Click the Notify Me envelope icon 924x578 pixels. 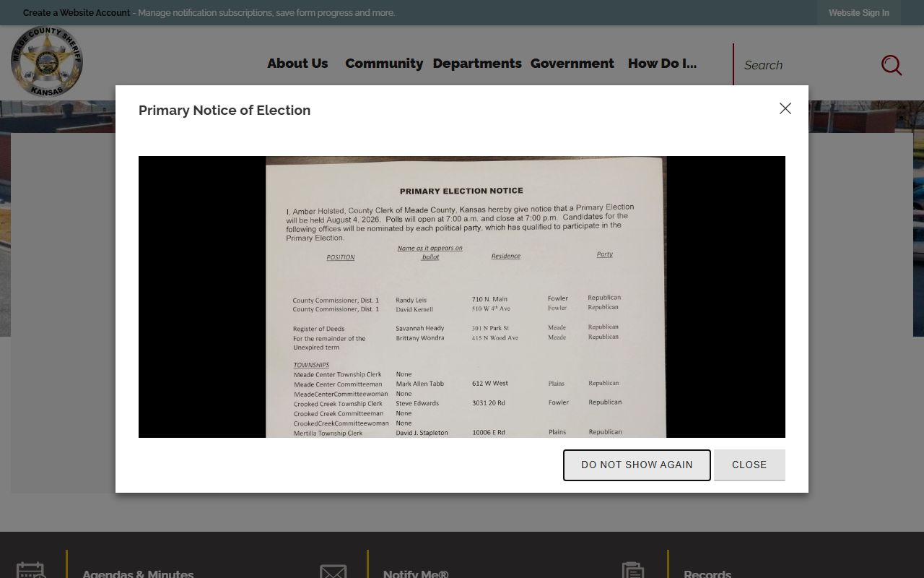coord(334,571)
